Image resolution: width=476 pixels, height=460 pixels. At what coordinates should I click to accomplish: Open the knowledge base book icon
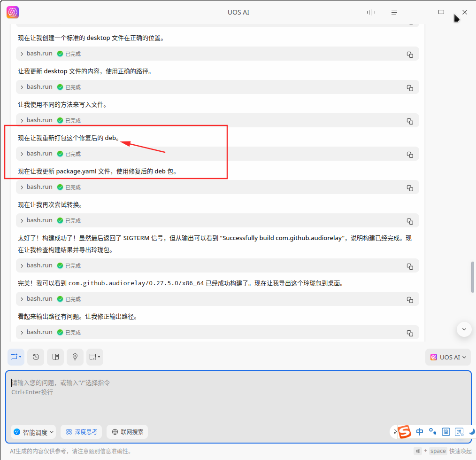(55, 357)
